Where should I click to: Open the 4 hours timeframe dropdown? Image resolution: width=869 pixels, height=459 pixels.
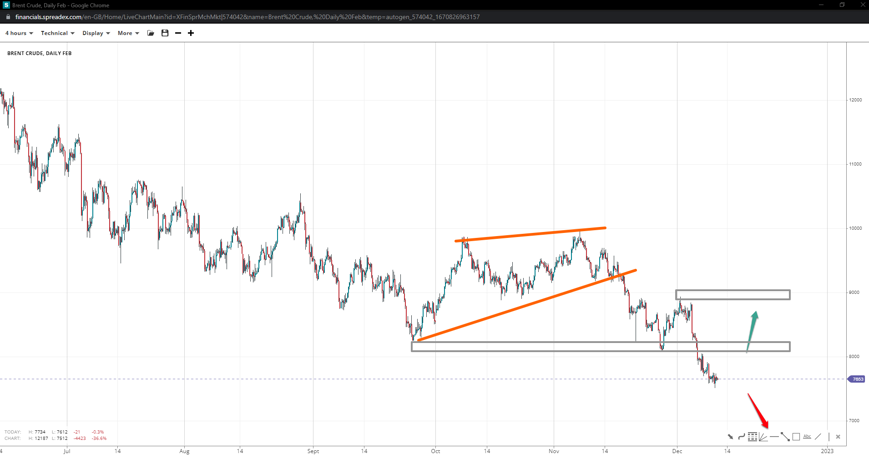[x=19, y=33]
